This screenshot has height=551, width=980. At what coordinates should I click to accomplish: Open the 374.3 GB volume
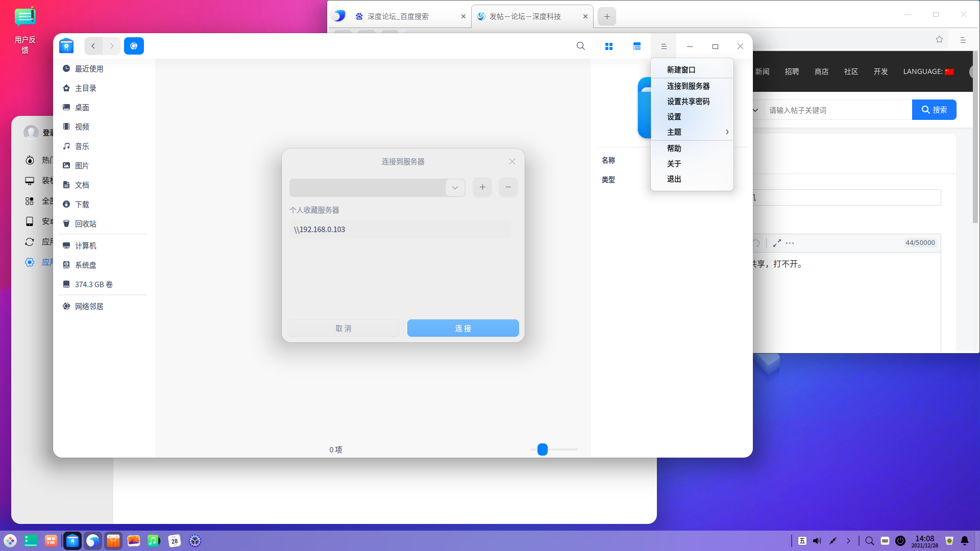tap(93, 284)
